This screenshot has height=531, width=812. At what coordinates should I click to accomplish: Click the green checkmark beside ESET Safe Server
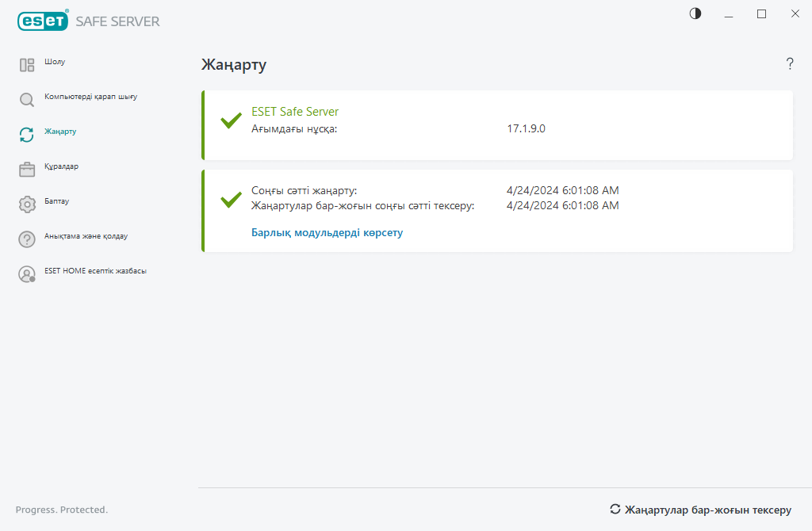[231, 120]
